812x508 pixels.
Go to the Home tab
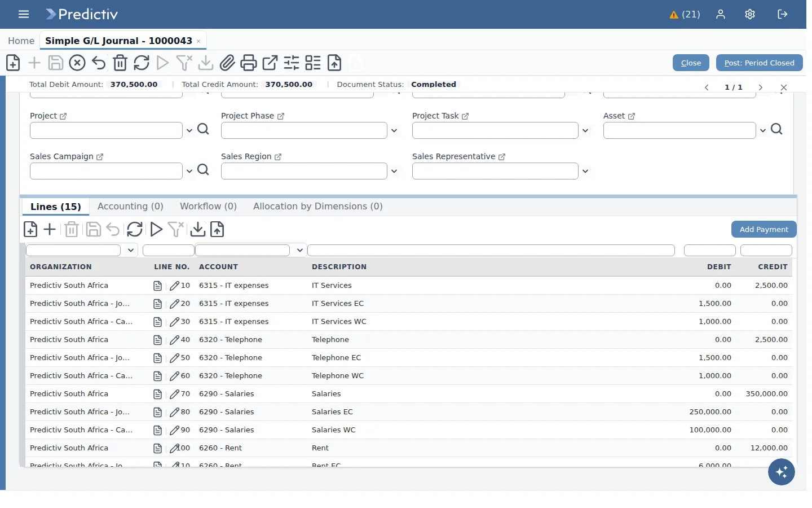pyautogui.click(x=21, y=41)
